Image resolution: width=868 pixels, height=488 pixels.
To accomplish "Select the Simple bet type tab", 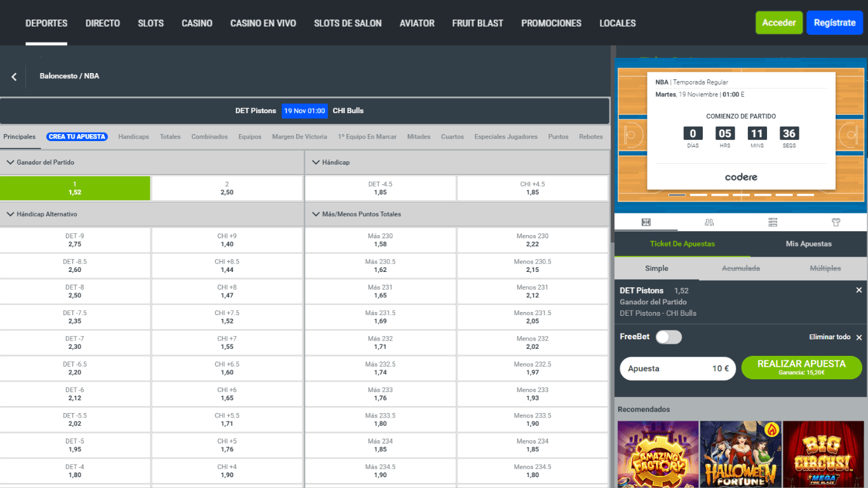I will click(657, 268).
